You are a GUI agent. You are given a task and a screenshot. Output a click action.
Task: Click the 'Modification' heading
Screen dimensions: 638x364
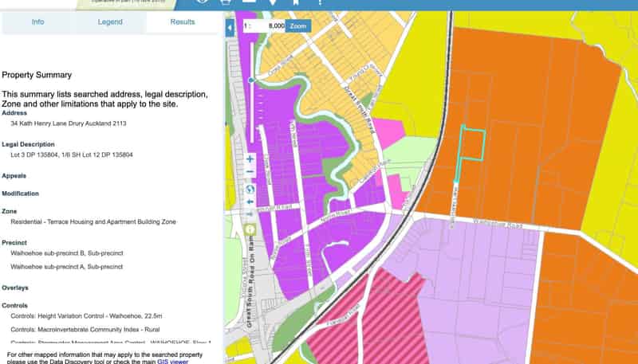[21, 194]
